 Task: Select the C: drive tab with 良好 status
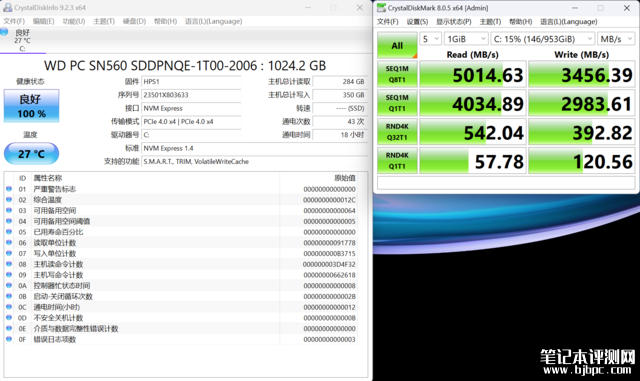(x=22, y=40)
